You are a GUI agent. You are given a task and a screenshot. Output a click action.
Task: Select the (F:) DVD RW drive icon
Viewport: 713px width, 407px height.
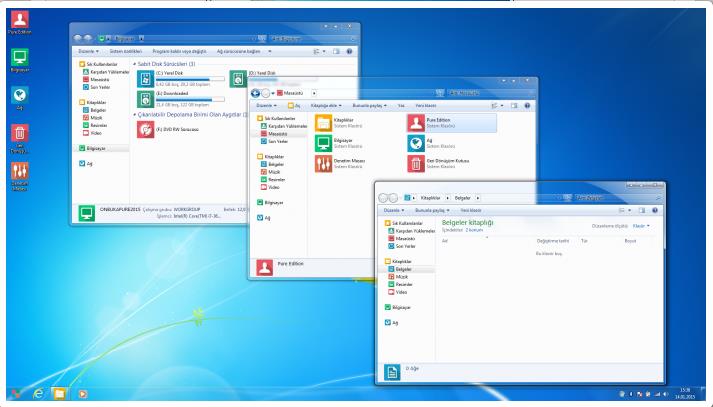click(x=146, y=130)
